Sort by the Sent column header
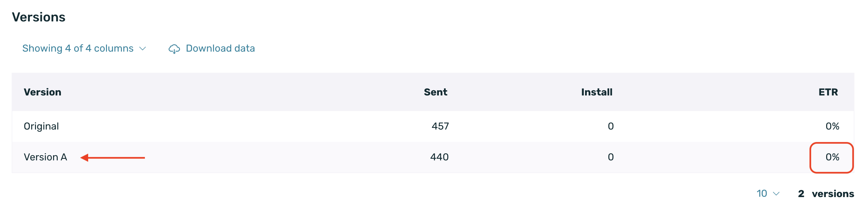The image size is (868, 213). [x=435, y=92]
